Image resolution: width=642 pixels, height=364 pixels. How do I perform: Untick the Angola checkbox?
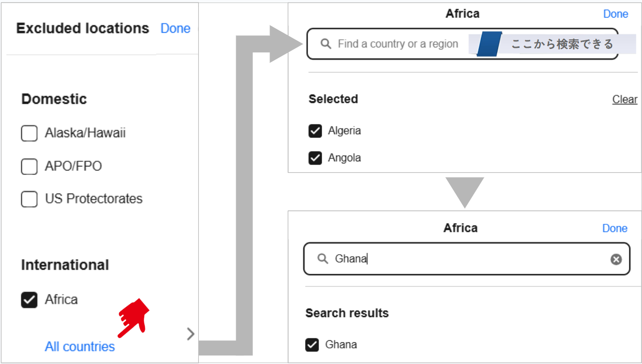(x=315, y=158)
